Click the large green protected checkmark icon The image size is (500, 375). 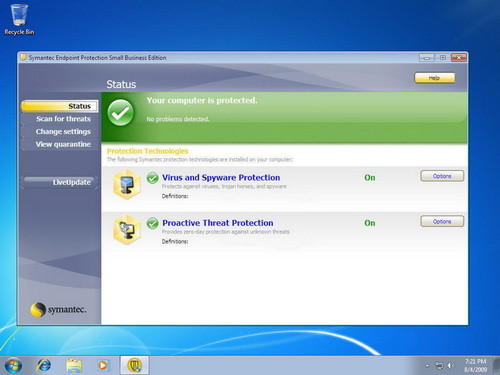120,113
